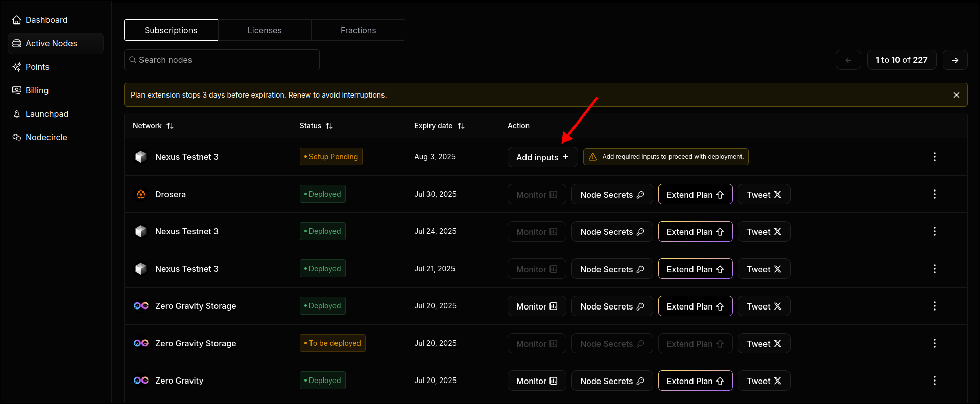Dismiss the plan extension notice banner
The image size is (980, 404).
pyautogui.click(x=957, y=95)
